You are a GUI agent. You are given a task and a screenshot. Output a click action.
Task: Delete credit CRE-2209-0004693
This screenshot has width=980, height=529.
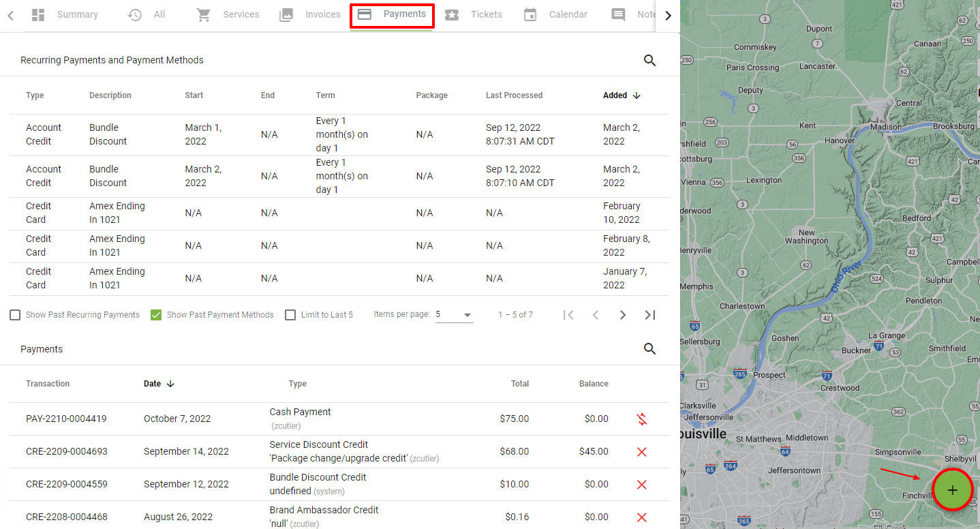click(x=641, y=452)
